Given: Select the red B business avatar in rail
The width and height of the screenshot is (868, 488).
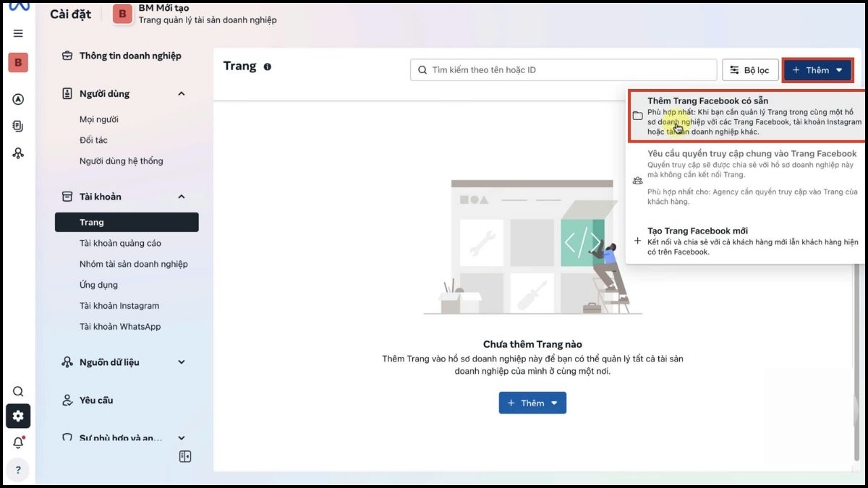Looking at the screenshot, I should (x=18, y=63).
